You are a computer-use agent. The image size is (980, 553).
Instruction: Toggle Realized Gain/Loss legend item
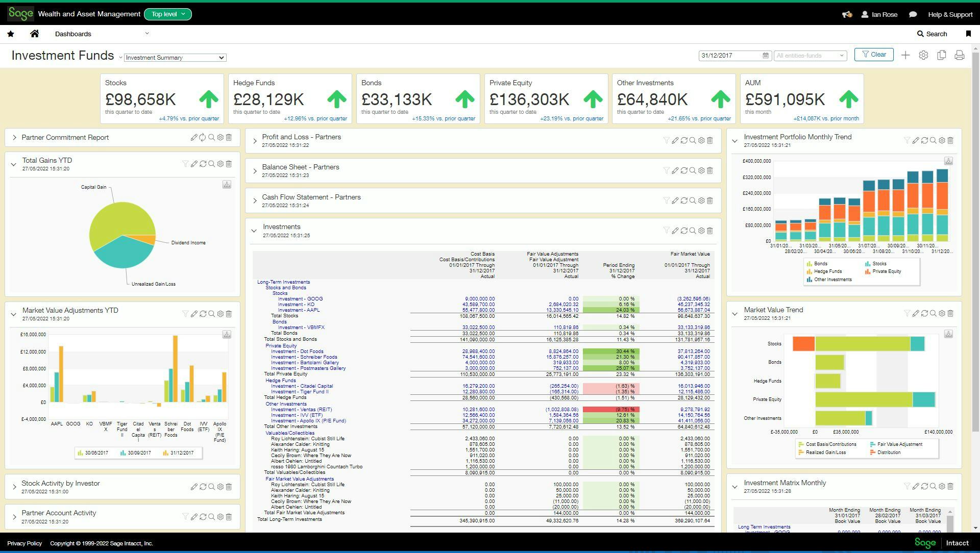coord(825,453)
